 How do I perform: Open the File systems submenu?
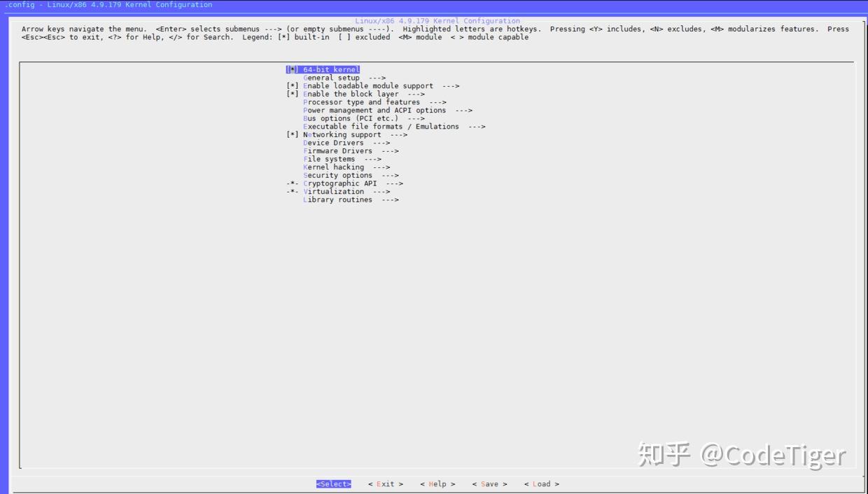click(x=328, y=159)
